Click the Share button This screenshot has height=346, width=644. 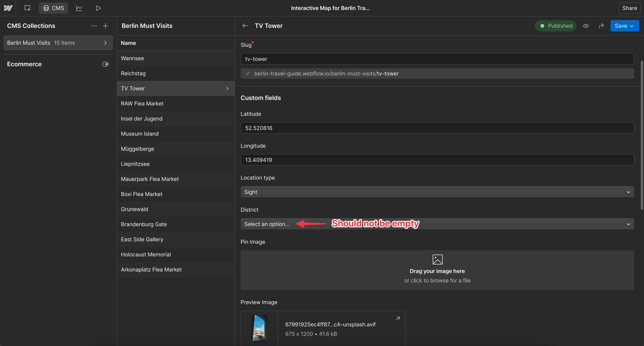pyautogui.click(x=629, y=8)
